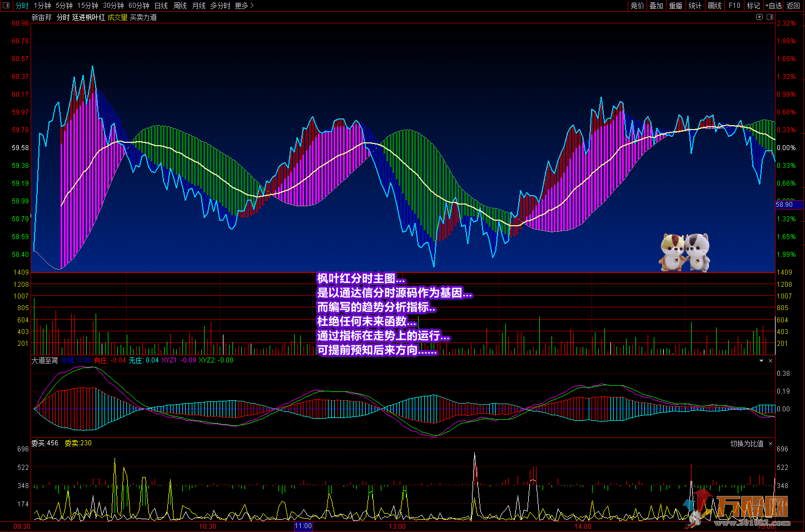Expand the 大道至简 indicator dropdown arrow
Screen dimensions: 805x532
[761, 361]
